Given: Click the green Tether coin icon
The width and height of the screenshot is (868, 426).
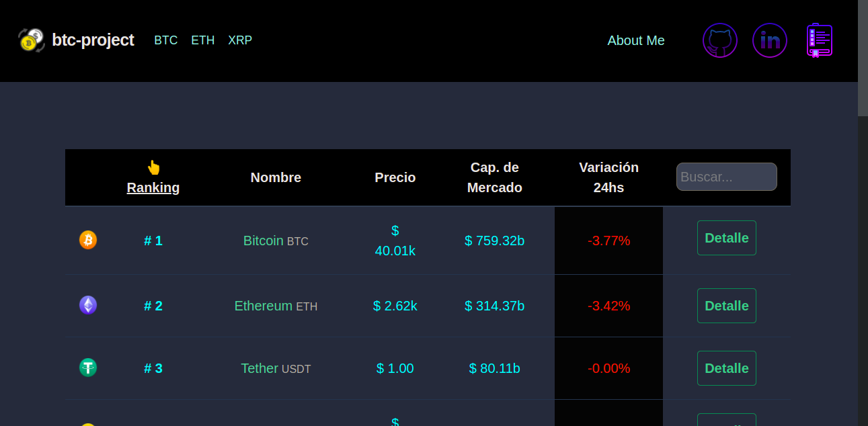Looking at the screenshot, I should coord(88,368).
